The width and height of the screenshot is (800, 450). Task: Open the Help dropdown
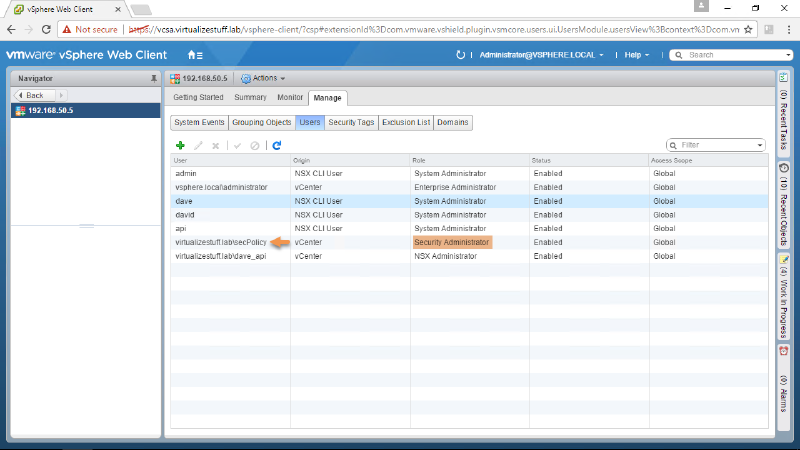(637, 55)
